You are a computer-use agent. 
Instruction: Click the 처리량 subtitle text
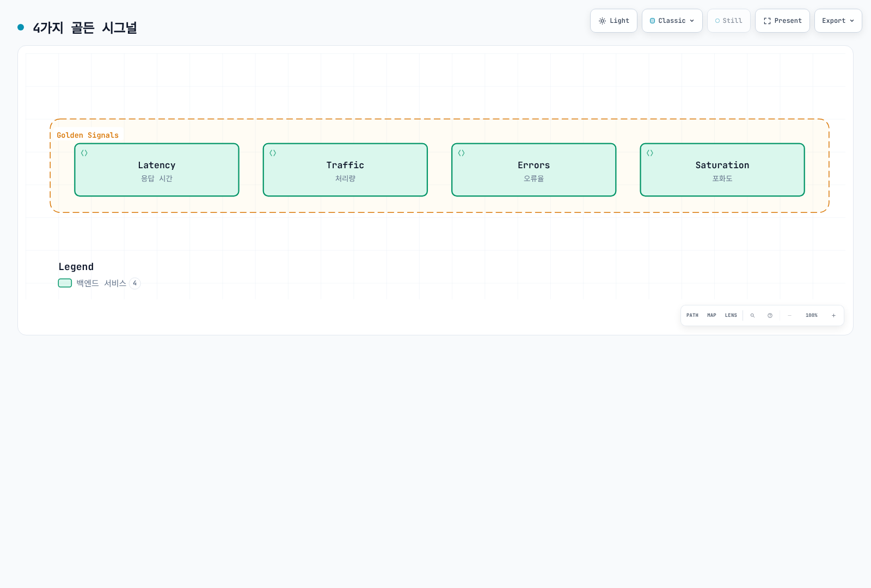[x=345, y=179]
